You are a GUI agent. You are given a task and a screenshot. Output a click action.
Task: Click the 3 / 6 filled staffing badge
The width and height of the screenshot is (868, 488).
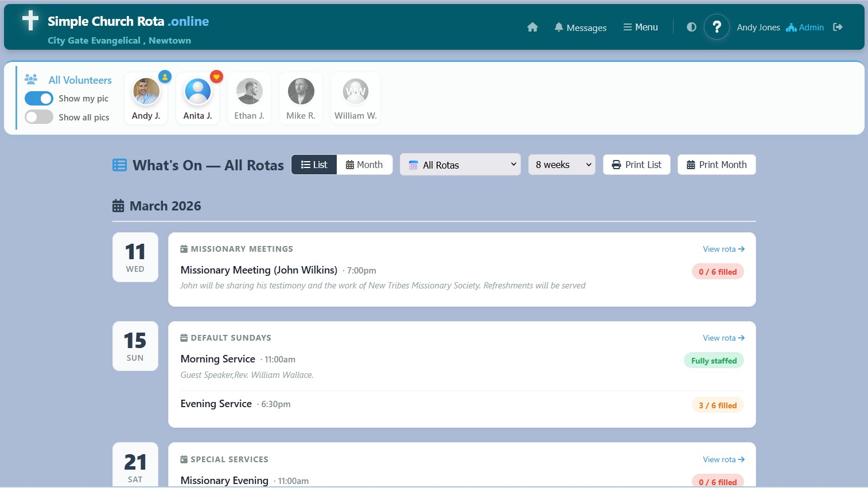(718, 405)
